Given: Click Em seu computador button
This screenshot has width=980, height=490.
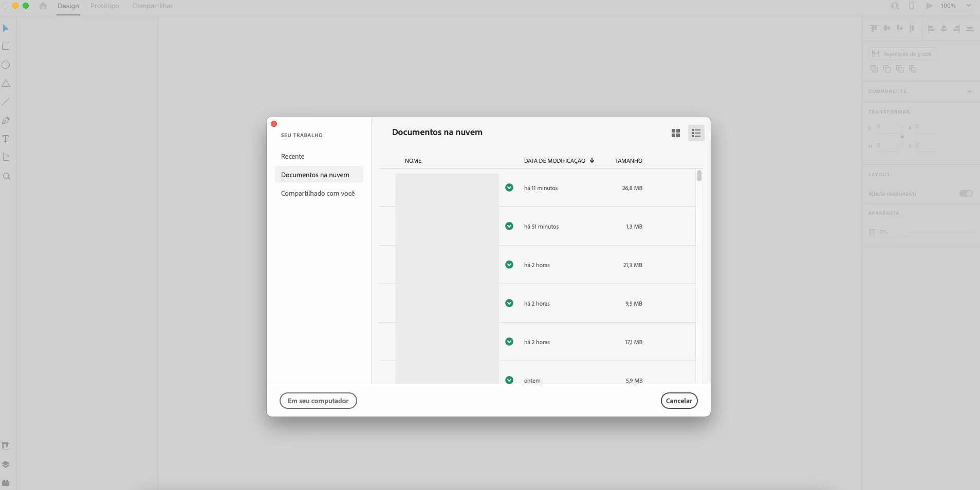Looking at the screenshot, I should point(318,401).
